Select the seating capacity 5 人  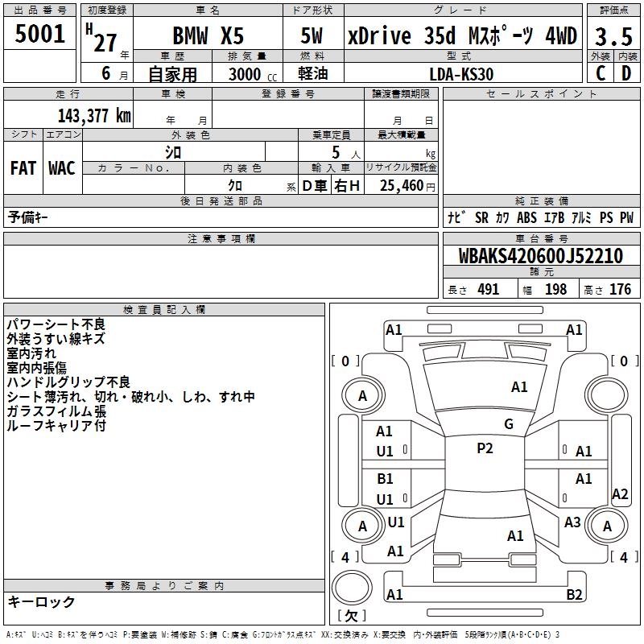point(345,152)
